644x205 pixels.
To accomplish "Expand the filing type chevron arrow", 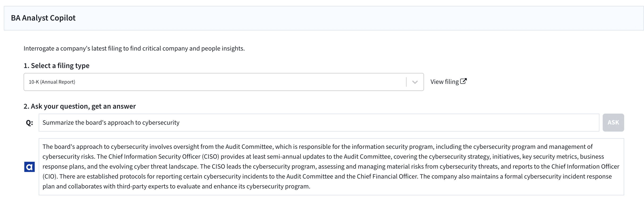I will tap(415, 82).
